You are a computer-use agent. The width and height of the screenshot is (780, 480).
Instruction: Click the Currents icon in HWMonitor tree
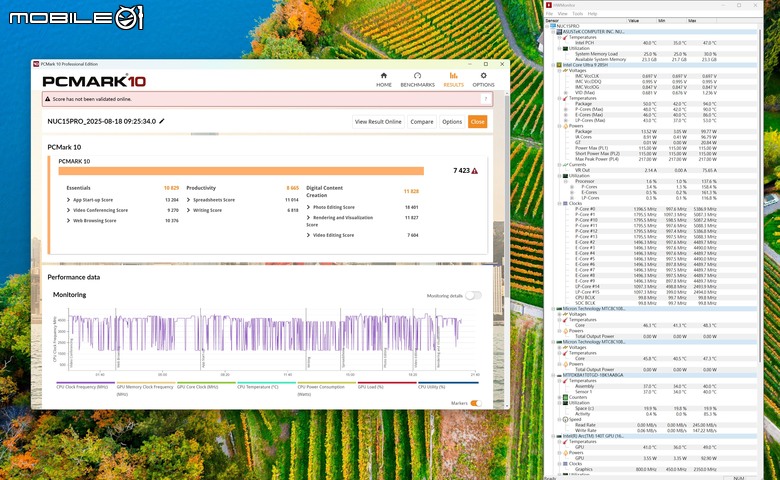(x=565, y=165)
